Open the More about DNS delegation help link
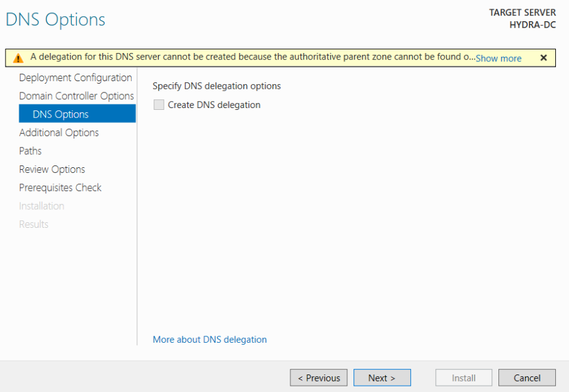 (x=209, y=339)
